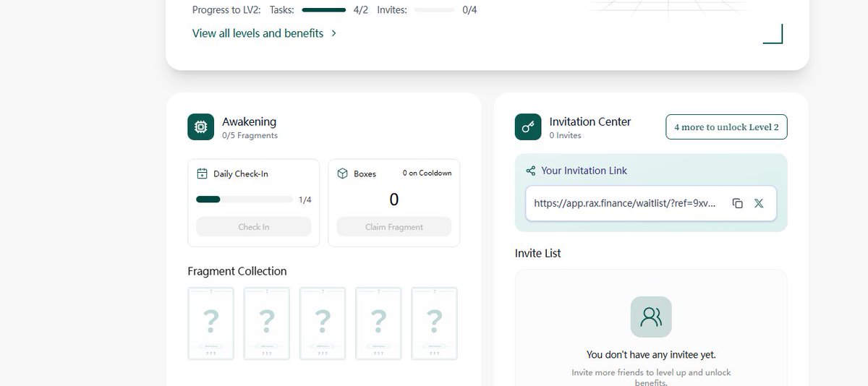Copy the invitation link with the copy icon
The height and width of the screenshot is (386, 868).
pos(737,204)
